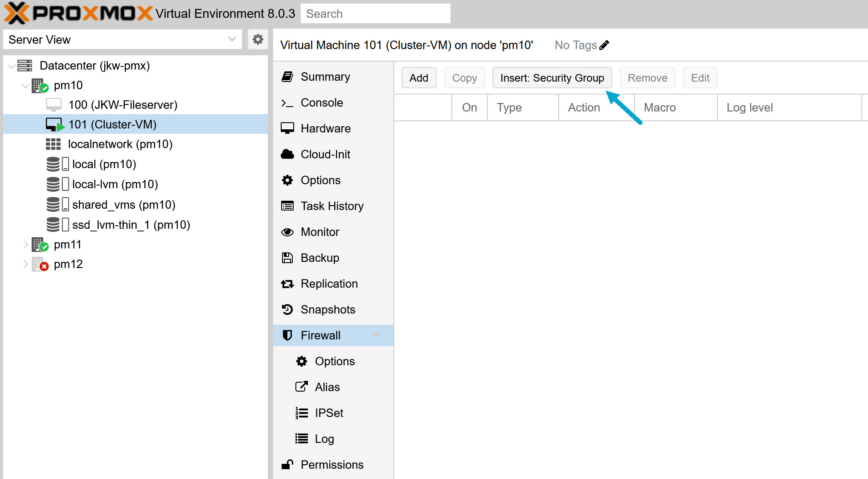View the Task History
This screenshot has width=868, height=479.
332,206
